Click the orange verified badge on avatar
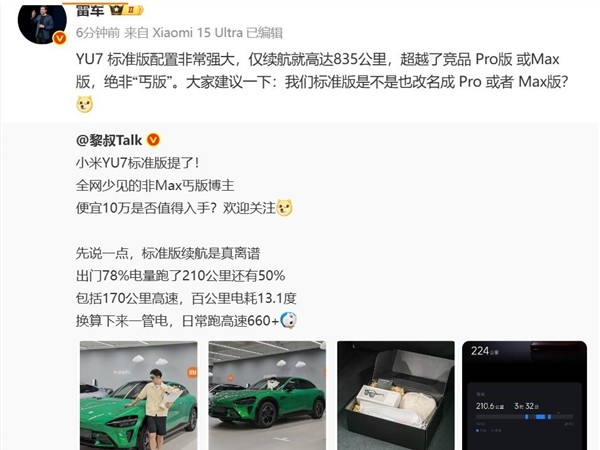The height and width of the screenshot is (450, 600). click(x=59, y=38)
